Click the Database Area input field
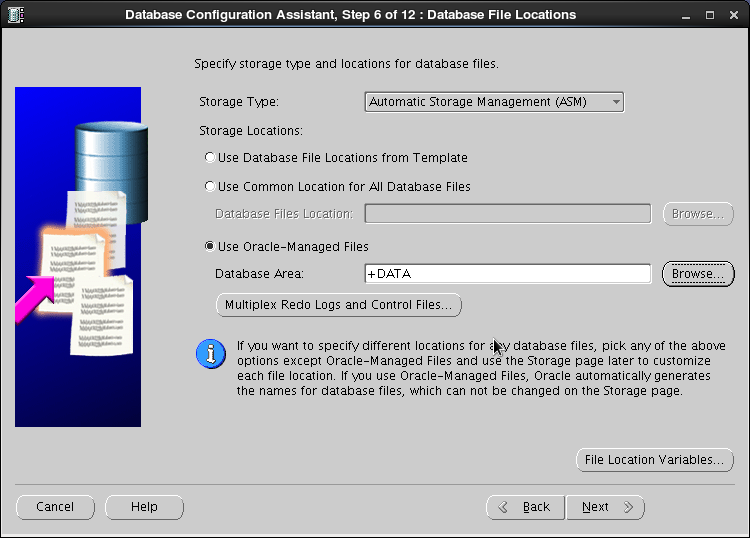750x538 pixels. point(507,274)
